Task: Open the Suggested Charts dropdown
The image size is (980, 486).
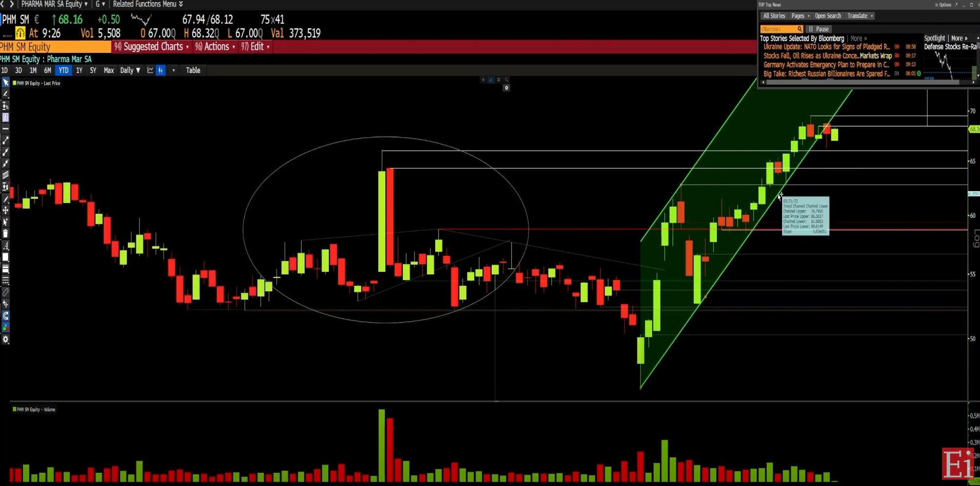Action: [x=151, y=47]
